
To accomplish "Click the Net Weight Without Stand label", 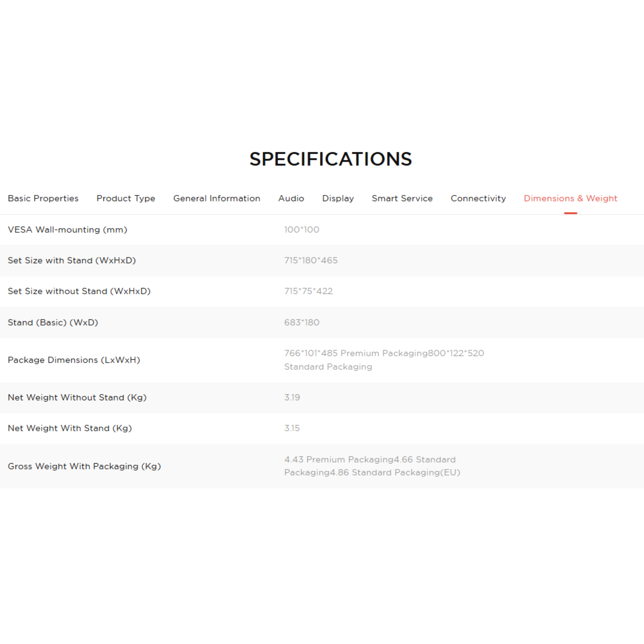I will 77,397.
